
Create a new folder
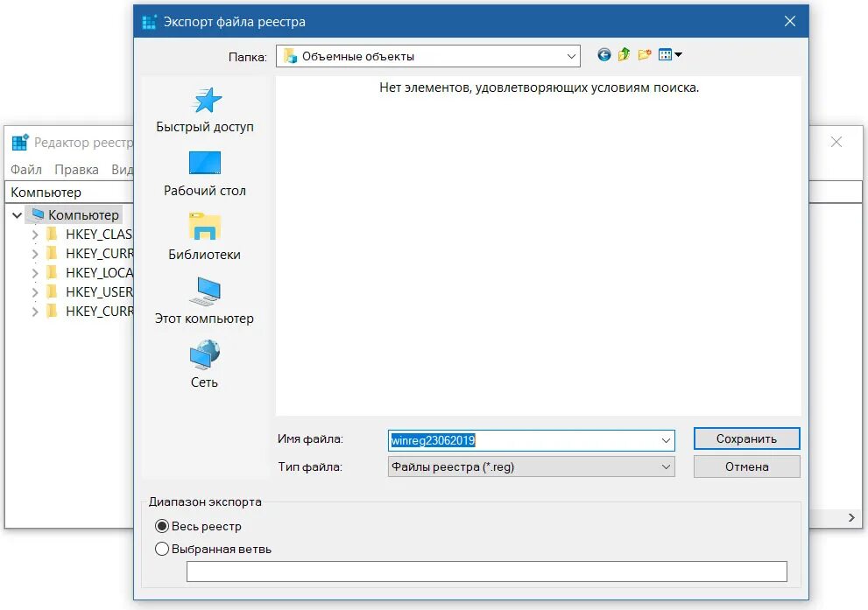(645, 55)
